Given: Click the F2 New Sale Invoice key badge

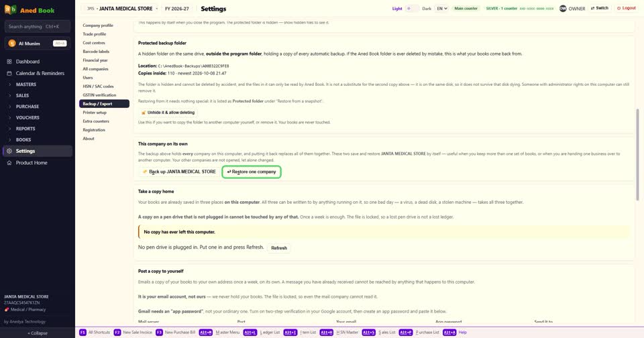Looking at the screenshot, I should (117, 332).
